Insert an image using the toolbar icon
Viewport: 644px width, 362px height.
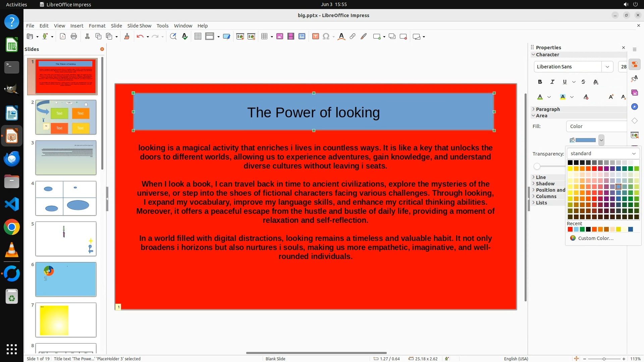pos(280,37)
